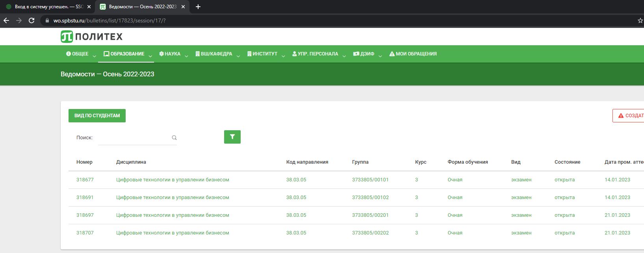The width and height of the screenshot is (644, 253).
Task: Go back using browser back arrow
Action: (x=6, y=20)
